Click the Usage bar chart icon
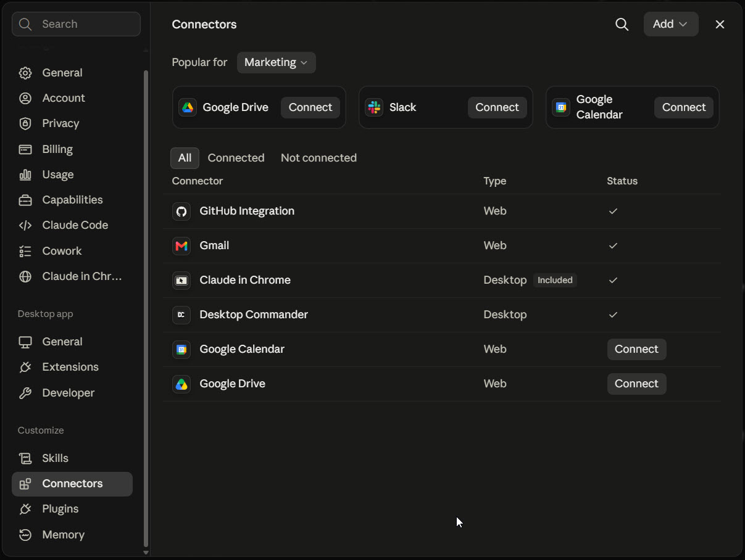The height and width of the screenshot is (560, 745). click(25, 175)
